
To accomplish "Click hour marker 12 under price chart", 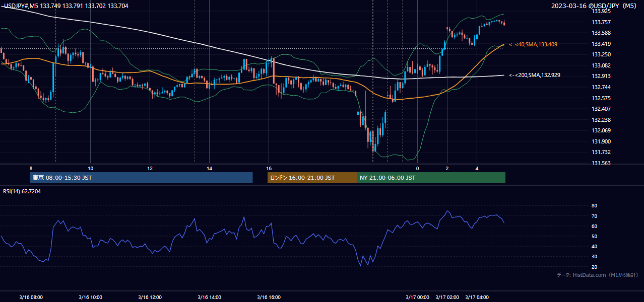I will point(150,168).
